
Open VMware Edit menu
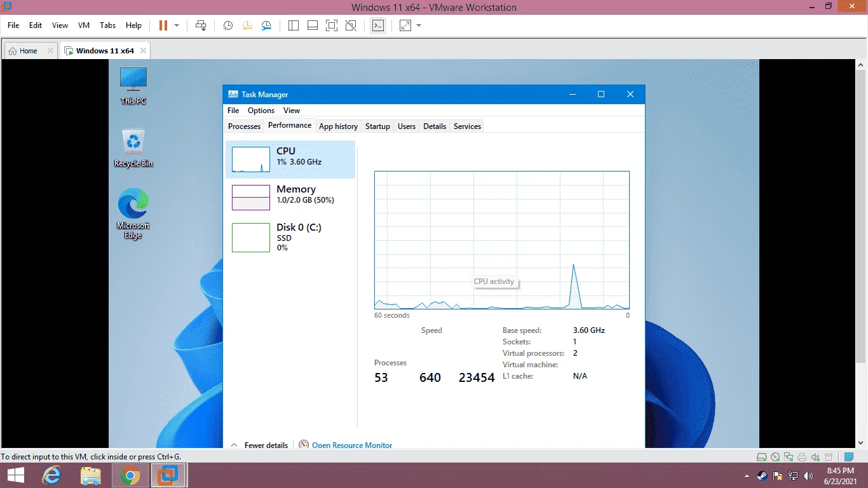click(36, 25)
